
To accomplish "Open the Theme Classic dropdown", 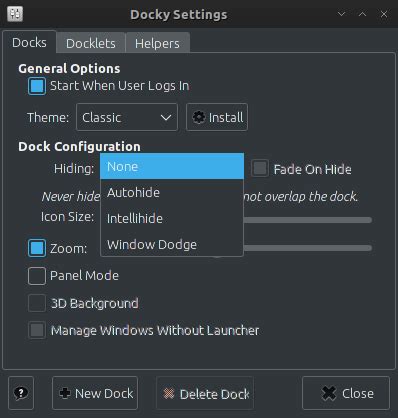I will coord(127,117).
